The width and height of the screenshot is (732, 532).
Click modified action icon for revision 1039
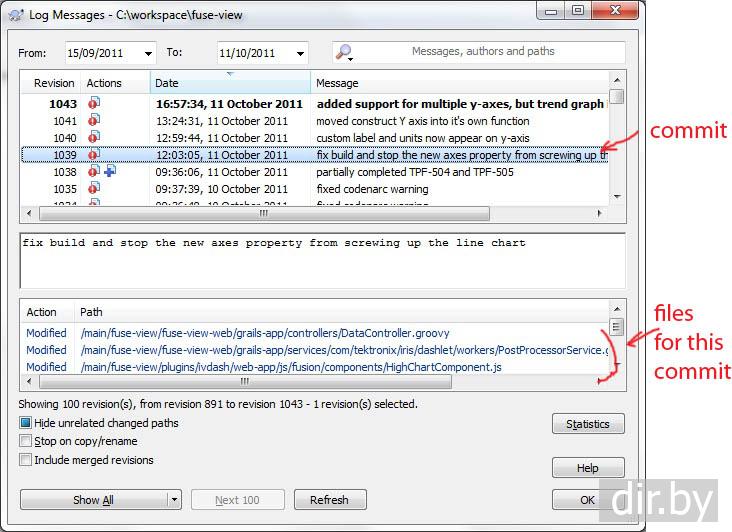94,154
